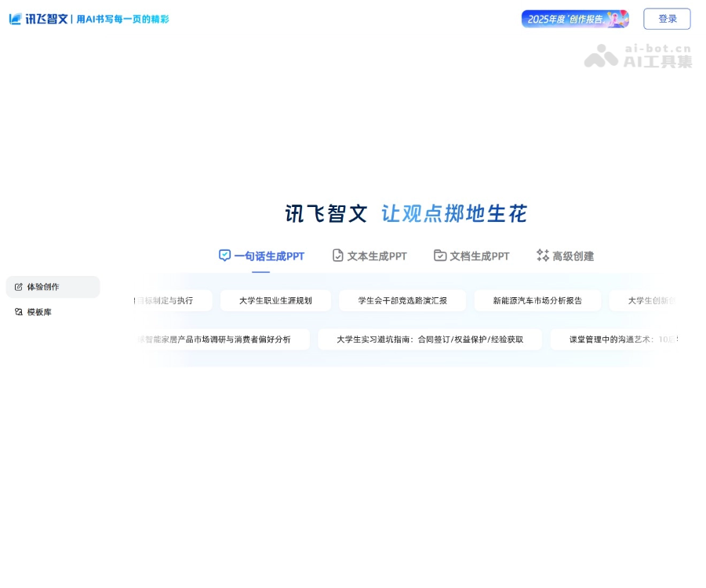Image resolution: width=706 pixels, height=588 pixels.
Task: Click the 登录 login button
Action: coord(667,18)
